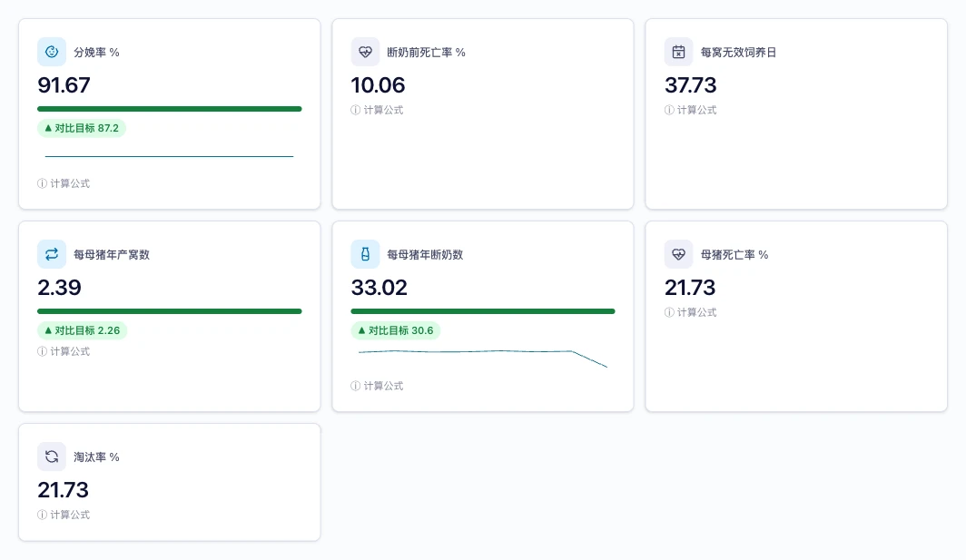The width and height of the screenshot is (966, 560).
Task: Click the milk bottle icon beside 每母猪年断奶数
Action: [x=365, y=254]
